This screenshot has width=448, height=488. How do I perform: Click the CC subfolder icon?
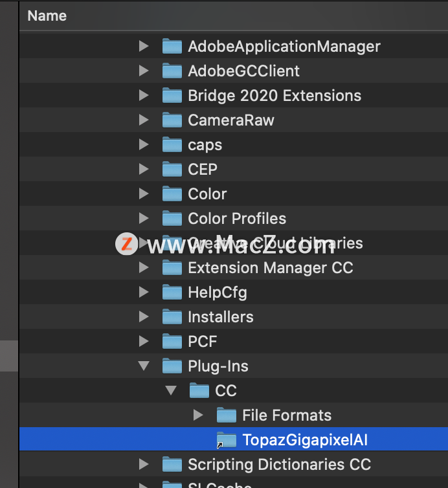[x=199, y=390]
